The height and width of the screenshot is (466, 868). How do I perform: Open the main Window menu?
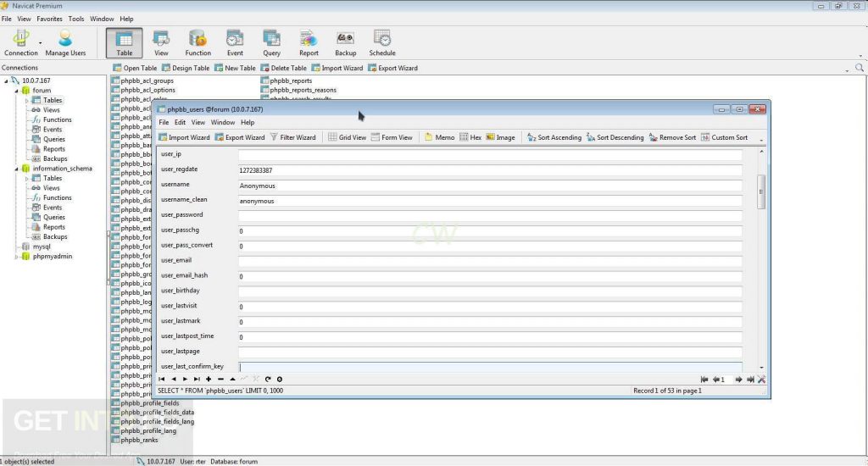coord(102,19)
